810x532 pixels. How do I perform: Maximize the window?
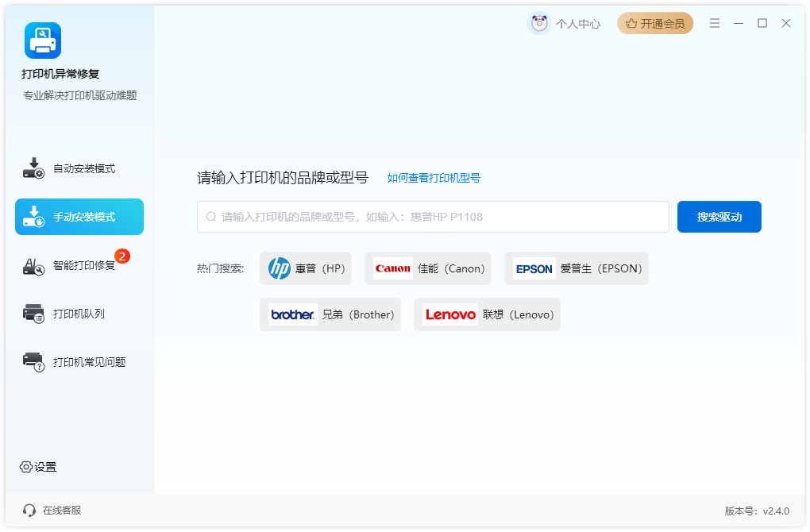point(762,23)
